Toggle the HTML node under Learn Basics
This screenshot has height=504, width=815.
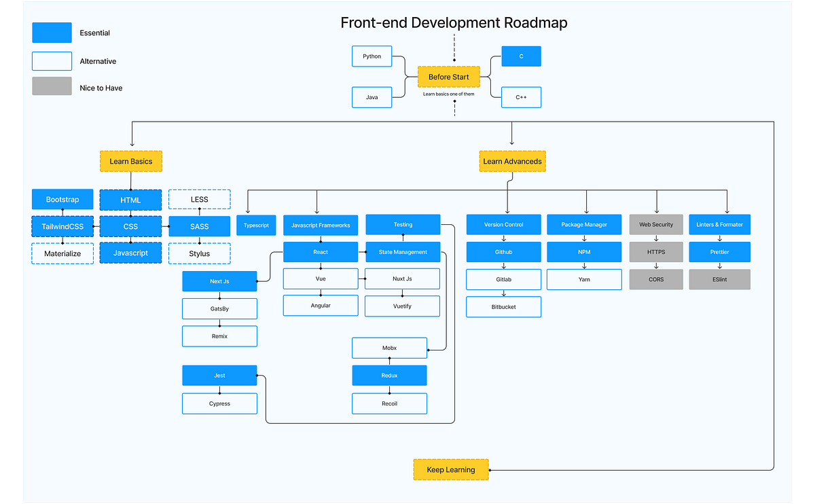(130, 199)
